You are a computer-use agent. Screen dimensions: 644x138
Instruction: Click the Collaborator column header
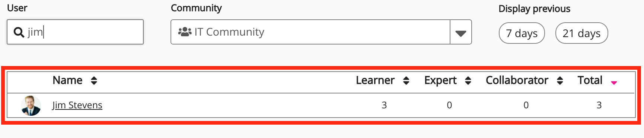517,80
